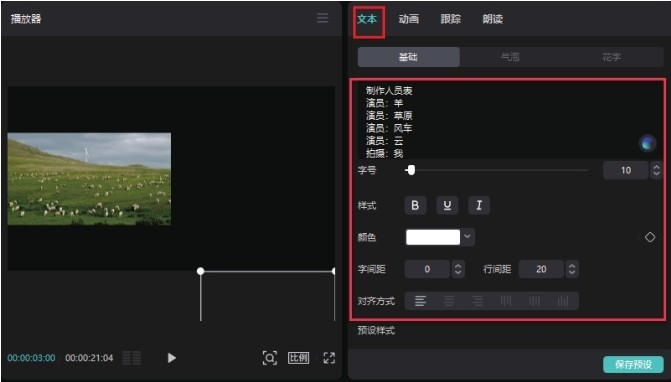Toggle underline text style
This screenshot has width=671, height=382.
(x=447, y=205)
